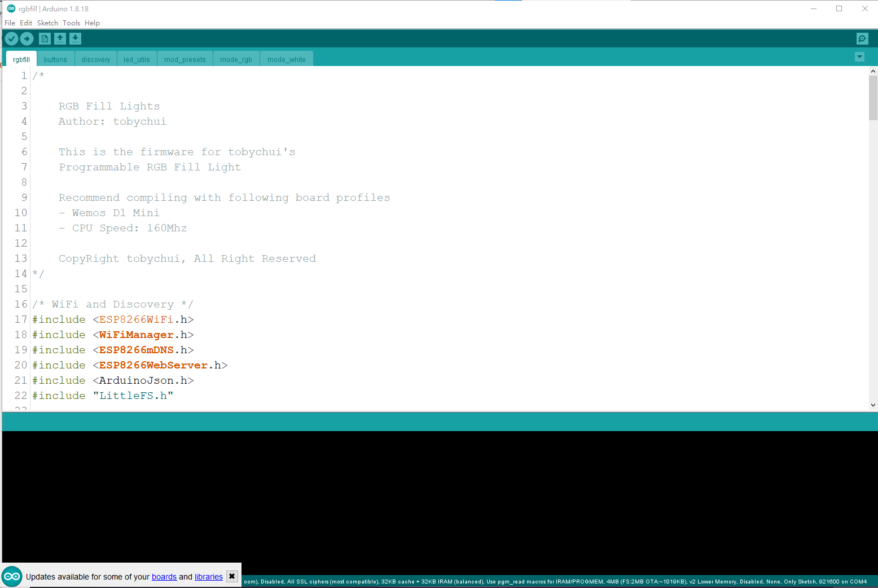The image size is (878, 588).
Task: Open the Tools menu
Action: (72, 23)
